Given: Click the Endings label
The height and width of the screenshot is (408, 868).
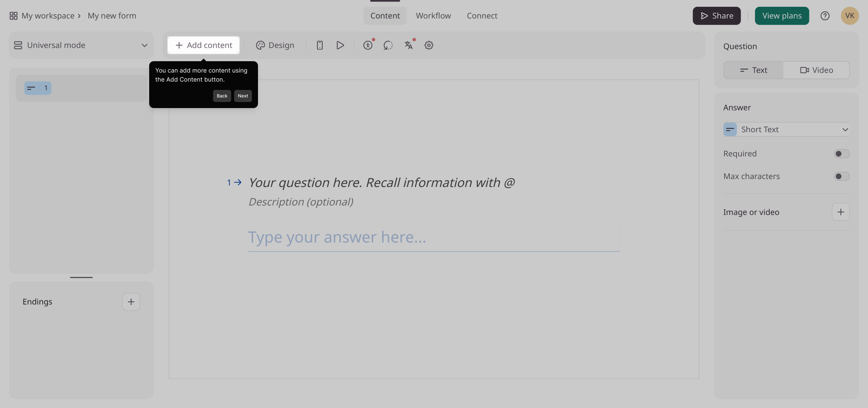Looking at the screenshot, I should coord(37,302).
